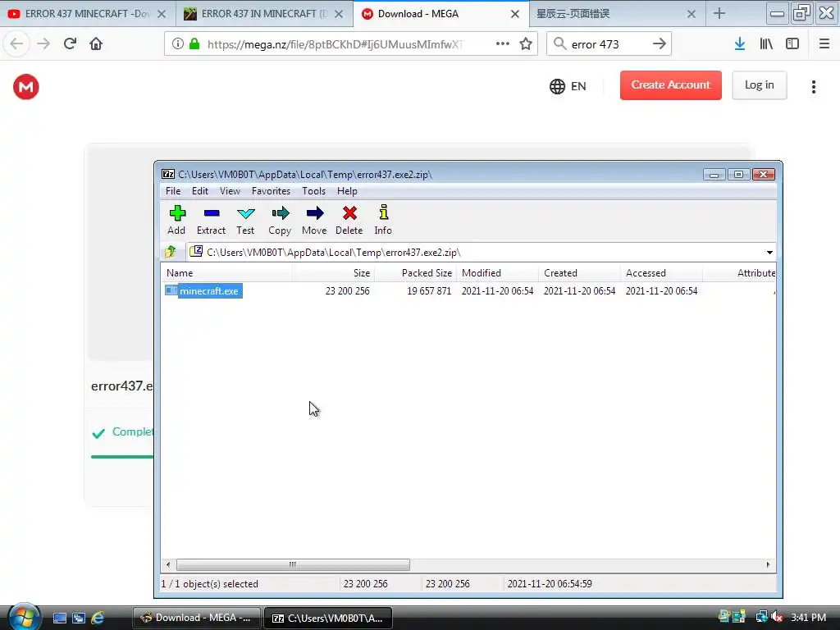The width and height of the screenshot is (840, 630).
Task: Open a new Firefox tab
Action: (x=719, y=13)
